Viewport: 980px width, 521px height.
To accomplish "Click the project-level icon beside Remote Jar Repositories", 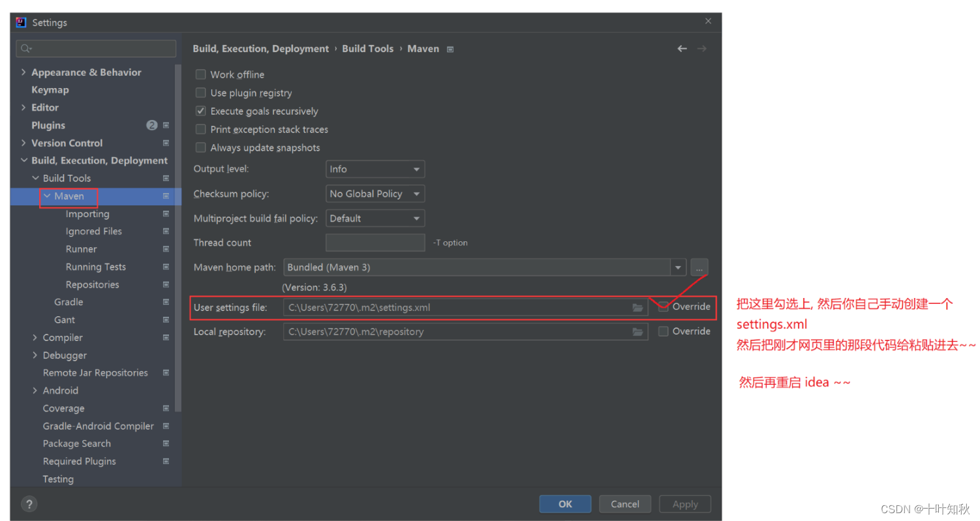I will (x=166, y=373).
